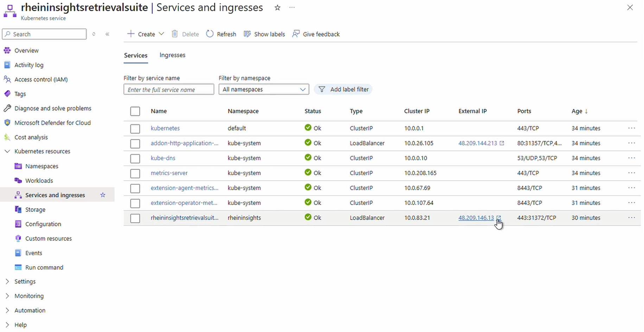
Task: Check the kubernetes service row
Action: coord(135,129)
